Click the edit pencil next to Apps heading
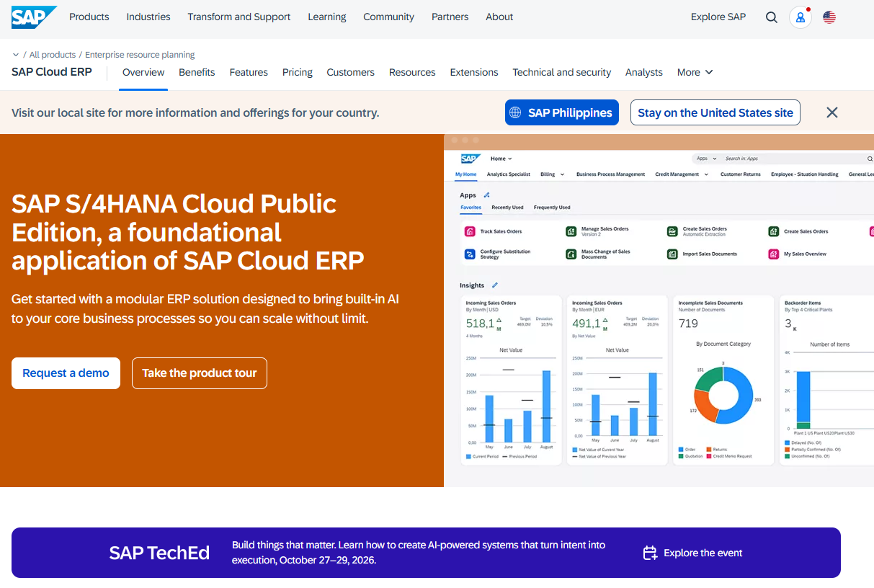The image size is (874, 588). (x=486, y=195)
